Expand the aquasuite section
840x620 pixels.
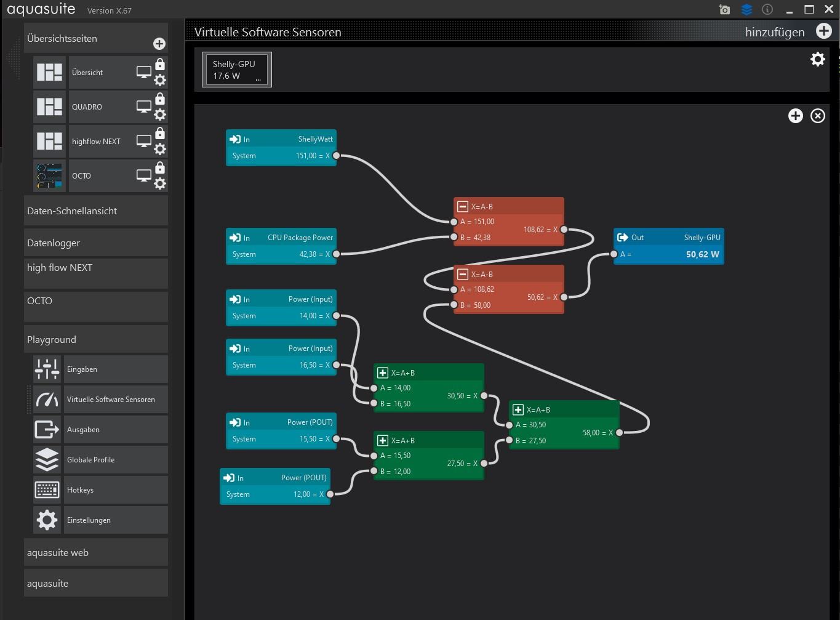click(96, 583)
